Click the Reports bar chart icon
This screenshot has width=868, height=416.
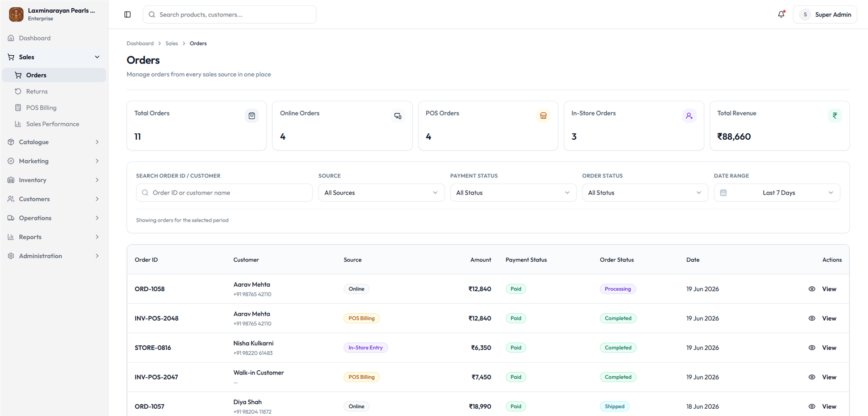pyautogui.click(x=11, y=237)
